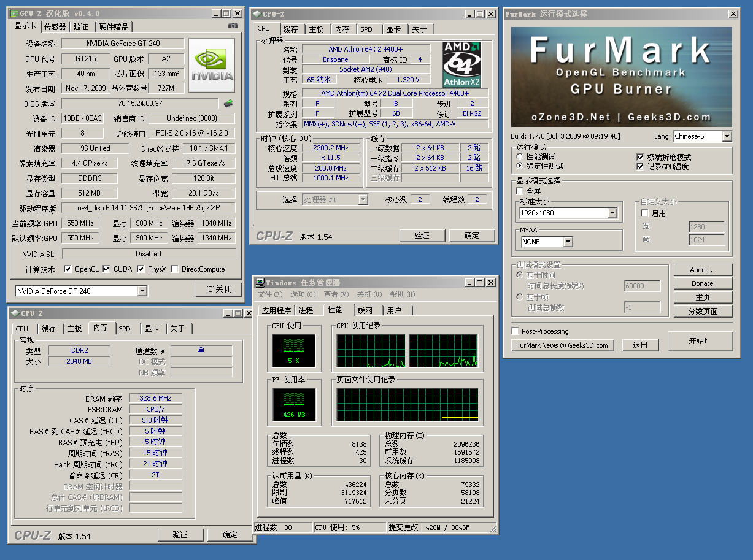Toggle the PhysX checkbox in GPU-Z

[141, 269]
